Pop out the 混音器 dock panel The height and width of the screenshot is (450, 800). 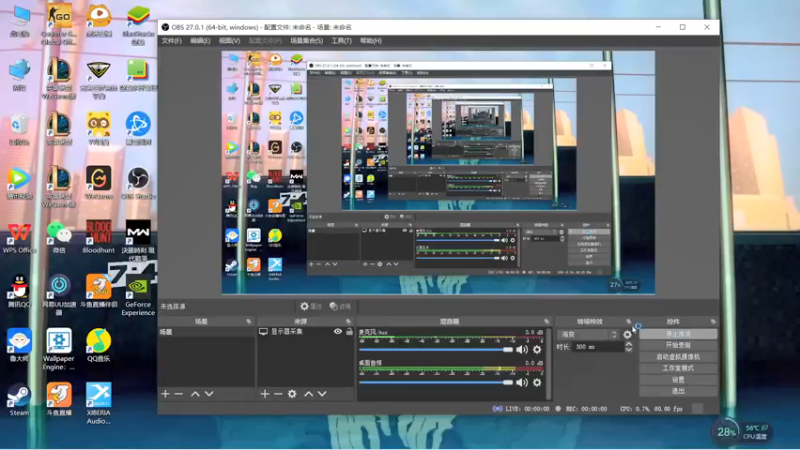(x=546, y=321)
